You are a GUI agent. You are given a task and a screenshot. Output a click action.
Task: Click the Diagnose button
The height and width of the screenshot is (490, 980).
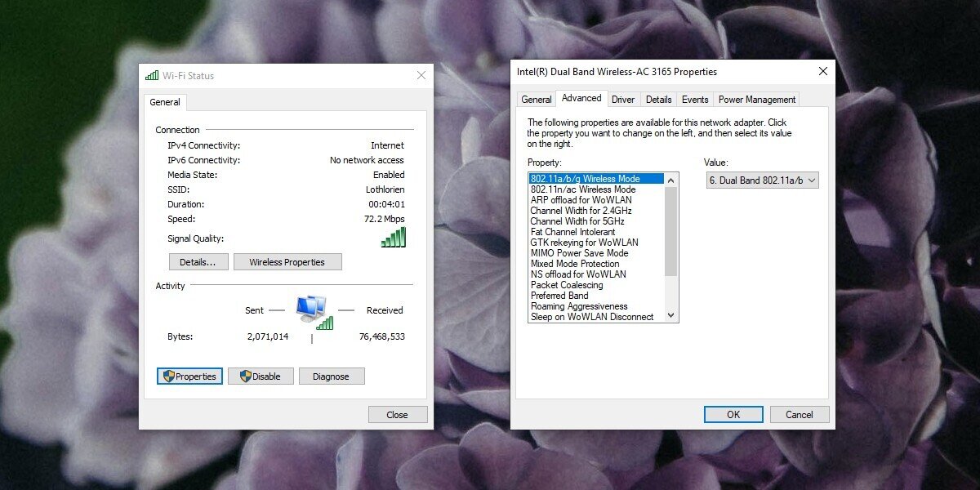click(332, 376)
